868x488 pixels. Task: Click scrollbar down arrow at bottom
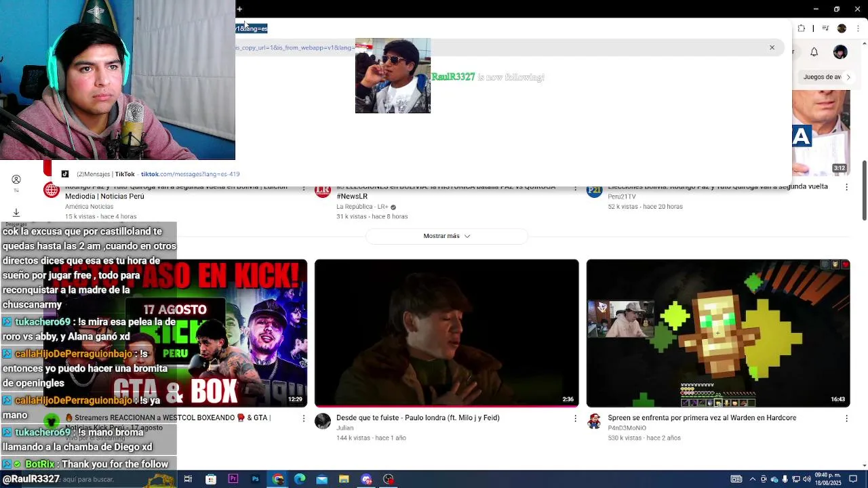click(x=865, y=465)
